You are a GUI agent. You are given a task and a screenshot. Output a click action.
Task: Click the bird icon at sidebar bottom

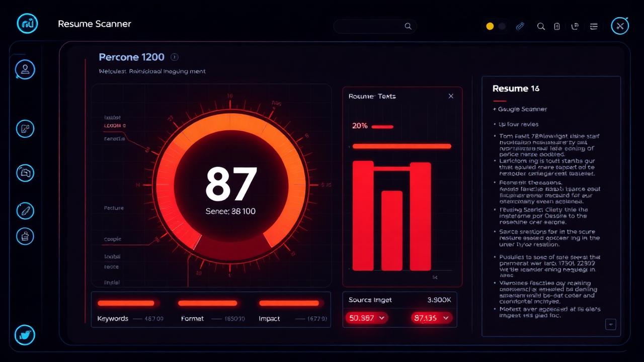(x=25, y=335)
